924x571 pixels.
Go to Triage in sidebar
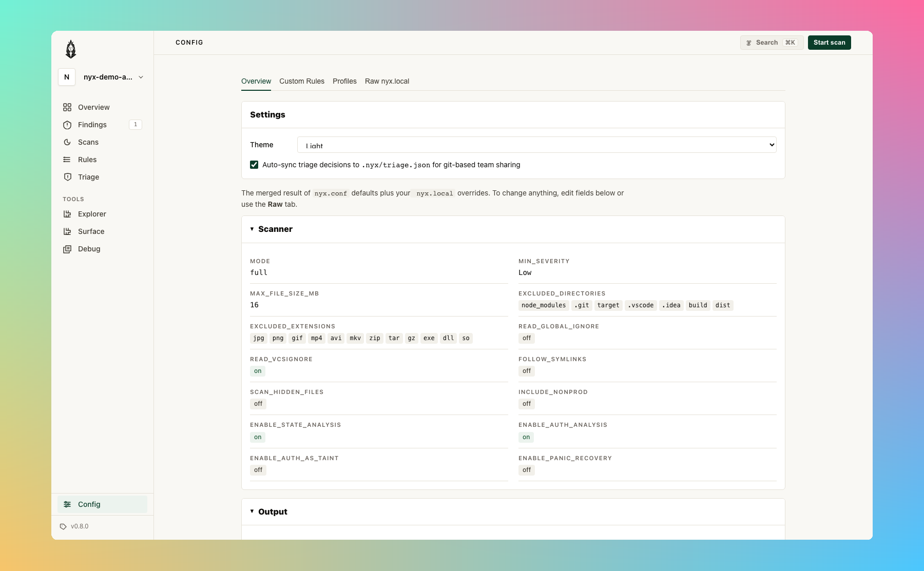click(102, 177)
